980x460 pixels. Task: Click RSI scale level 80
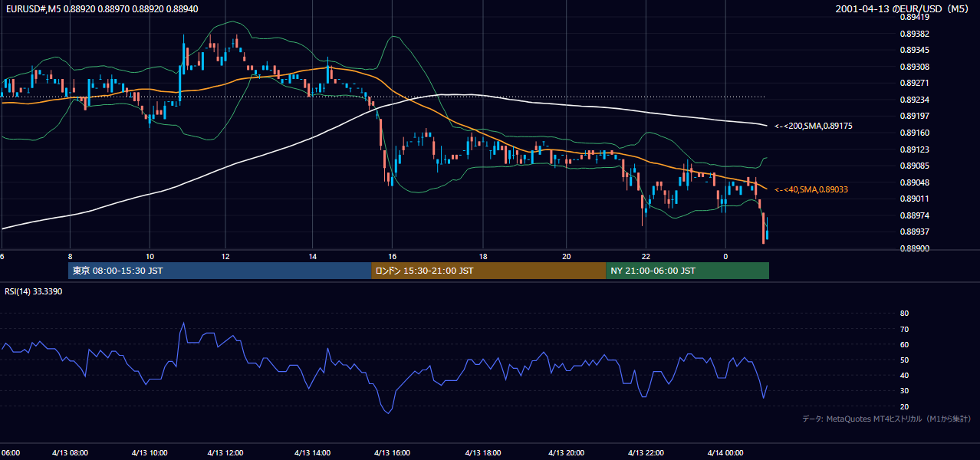904,314
